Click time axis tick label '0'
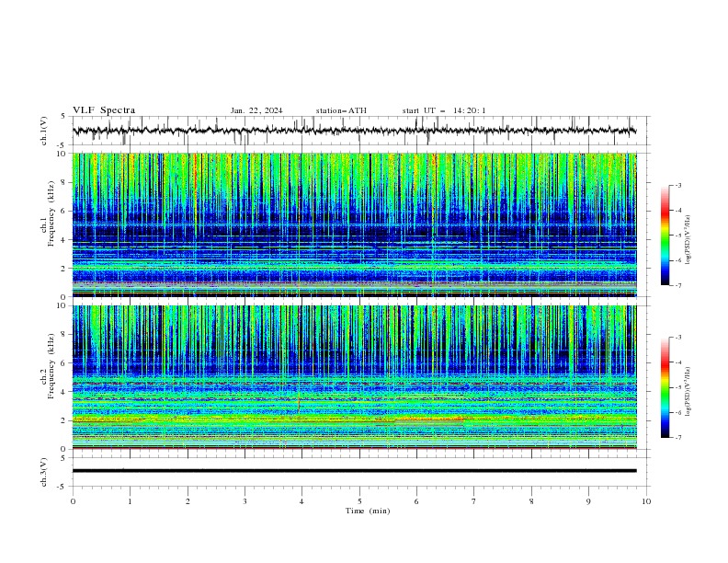The width and height of the screenshot is (728, 563). [x=73, y=501]
